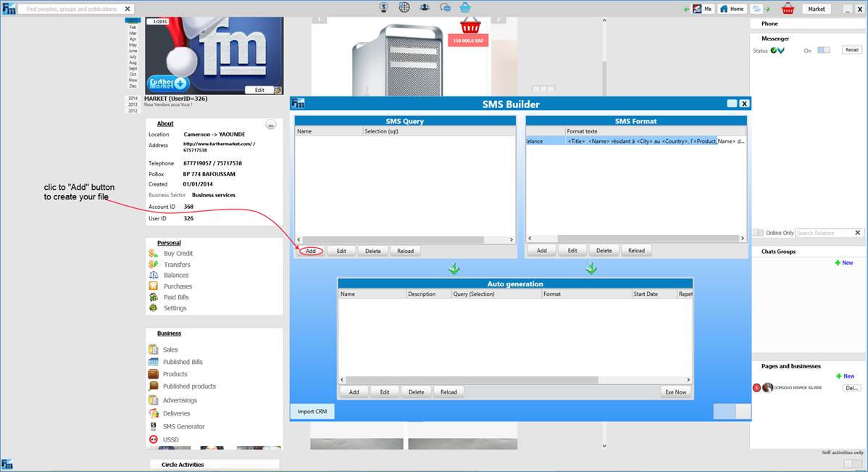868x472 pixels.
Task: Click Add under SMS Query list
Action: tap(311, 251)
